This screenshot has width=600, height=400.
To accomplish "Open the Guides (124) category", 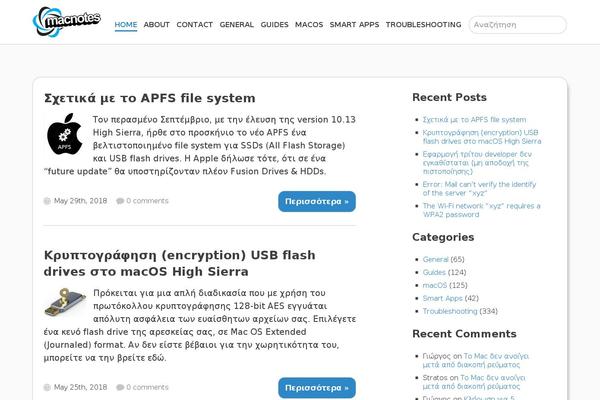I will (434, 273).
